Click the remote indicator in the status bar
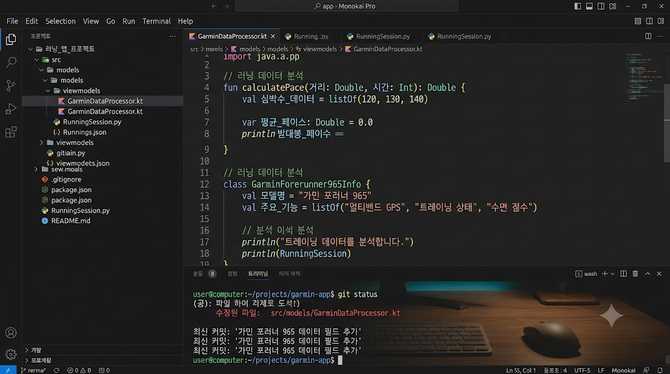 (x=8, y=370)
